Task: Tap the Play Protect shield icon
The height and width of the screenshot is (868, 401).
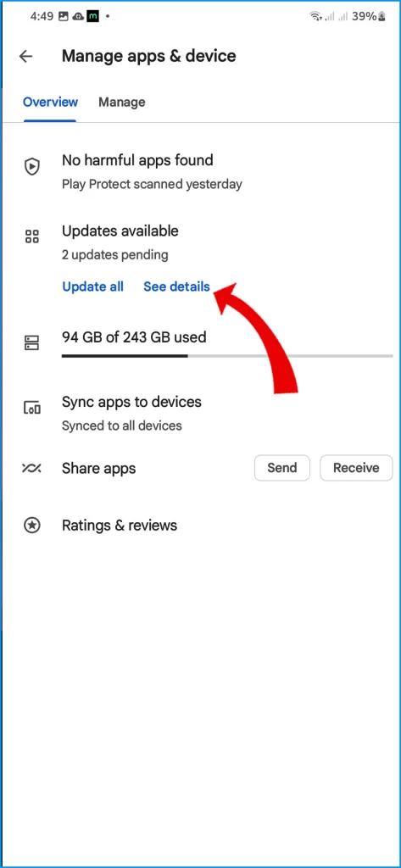Action: click(x=32, y=166)
